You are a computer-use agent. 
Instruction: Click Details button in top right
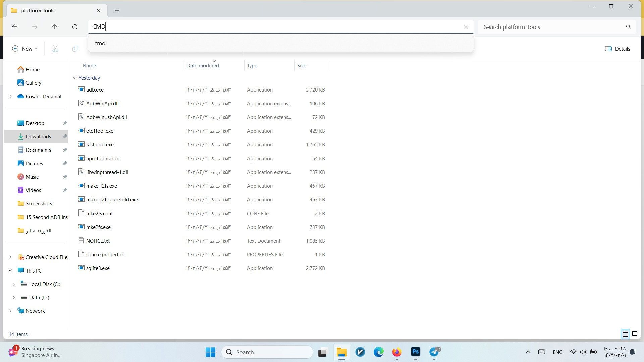coord(619,48)
